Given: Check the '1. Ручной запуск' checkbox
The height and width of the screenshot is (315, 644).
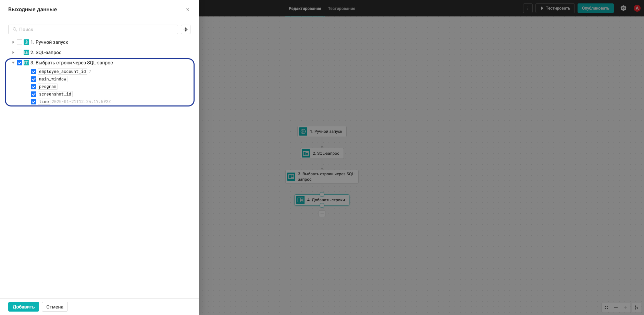Looking at the screenshot, I should [20, 42].
